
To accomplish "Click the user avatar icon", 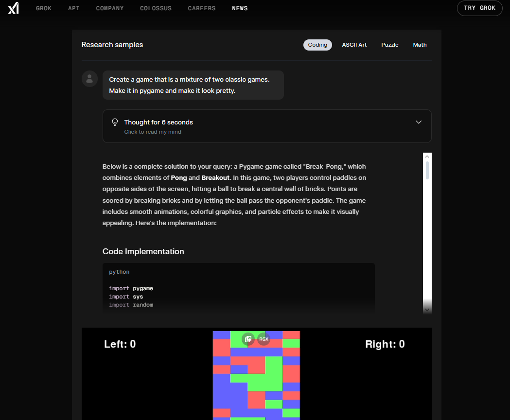I will point(89,79).
